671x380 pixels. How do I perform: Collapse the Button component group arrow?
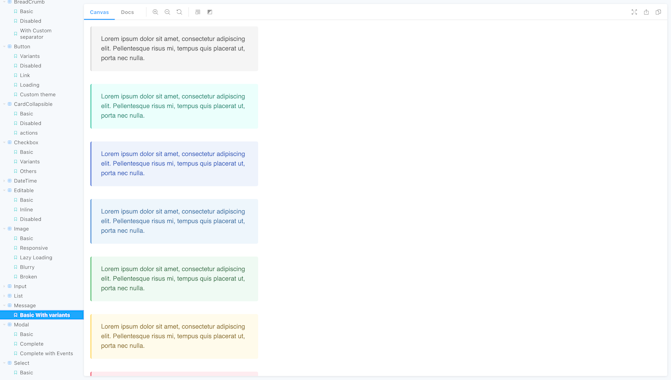click(4, 47)
